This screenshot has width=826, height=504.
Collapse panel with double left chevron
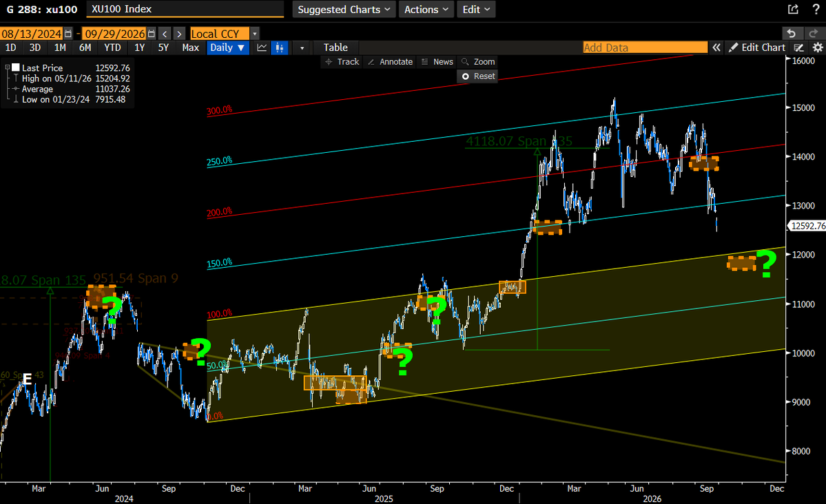(716, 48)
